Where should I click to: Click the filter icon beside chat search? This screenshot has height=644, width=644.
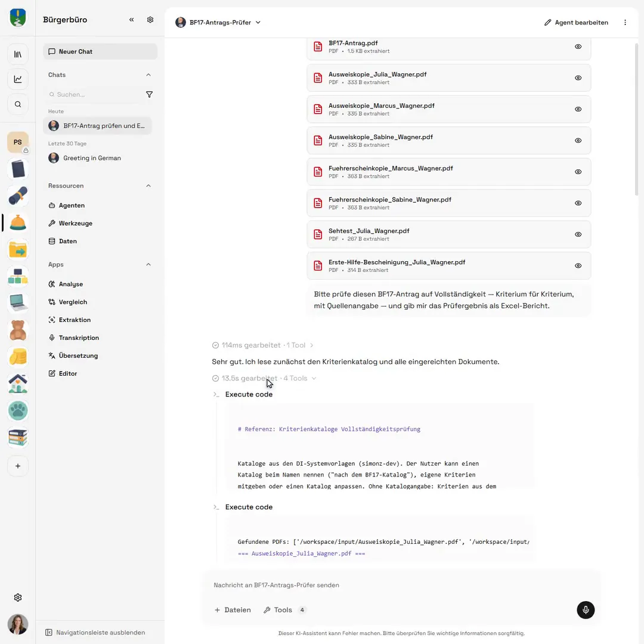click(x=149, y=94)
